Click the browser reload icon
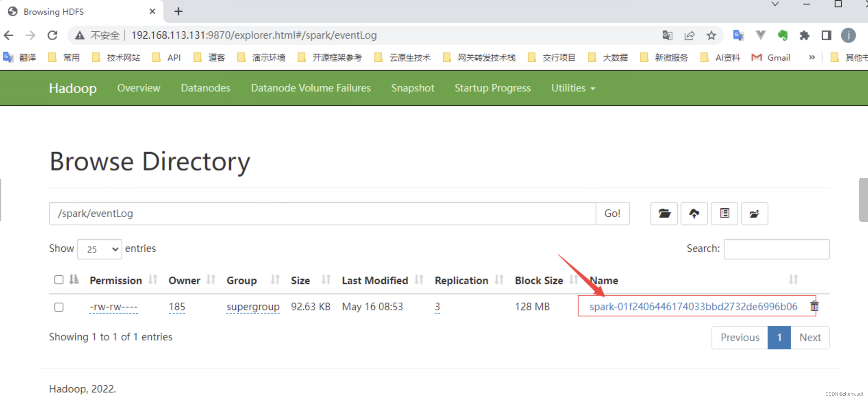 click(x=52, y=35)
